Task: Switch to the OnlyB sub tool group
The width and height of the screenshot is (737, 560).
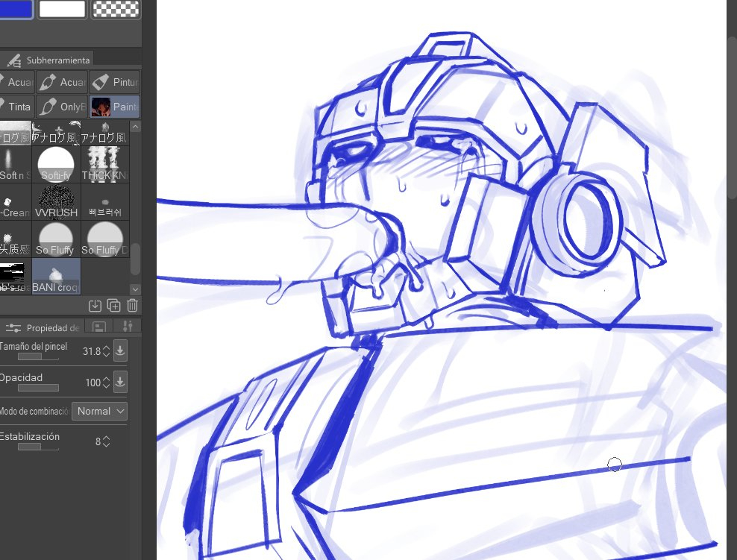Action: pyautogui.click(x=63, y=107)
